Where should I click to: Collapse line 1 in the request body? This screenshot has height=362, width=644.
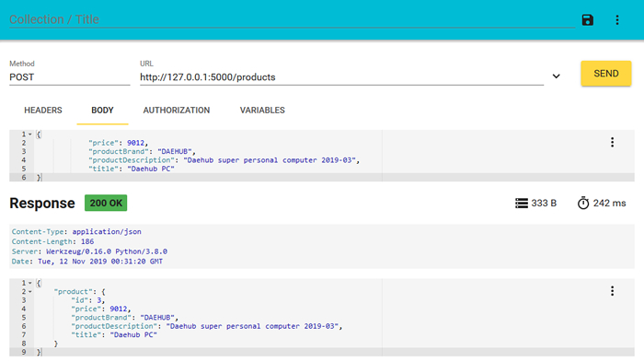pyautogui.click(x=30, y=134)
